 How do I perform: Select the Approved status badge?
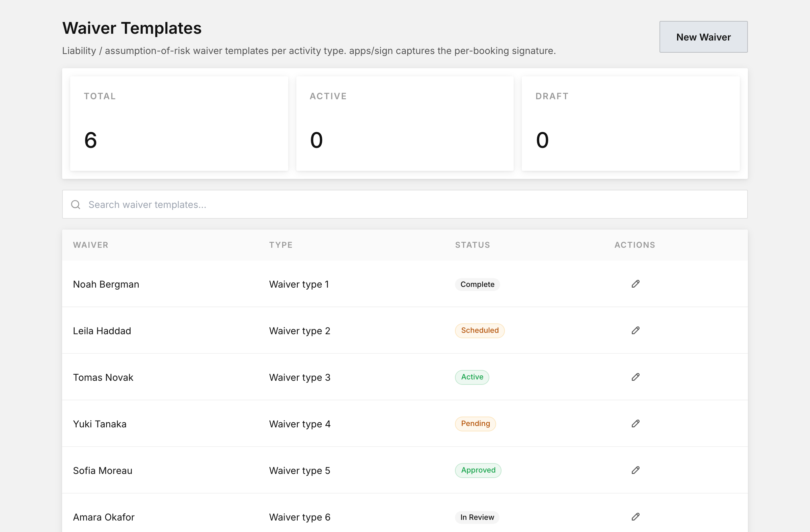pos(478,470)
